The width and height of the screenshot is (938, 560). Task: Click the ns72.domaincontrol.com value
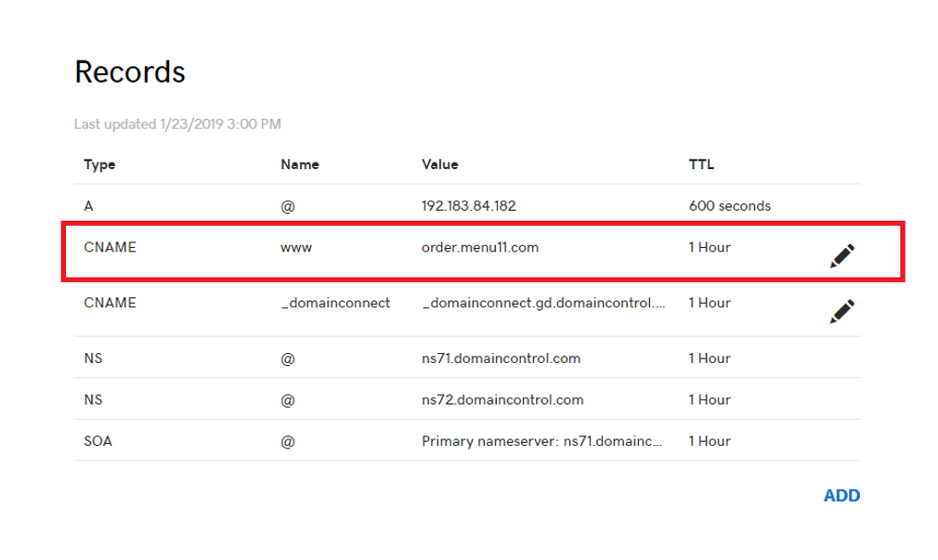tap(502, 399)
